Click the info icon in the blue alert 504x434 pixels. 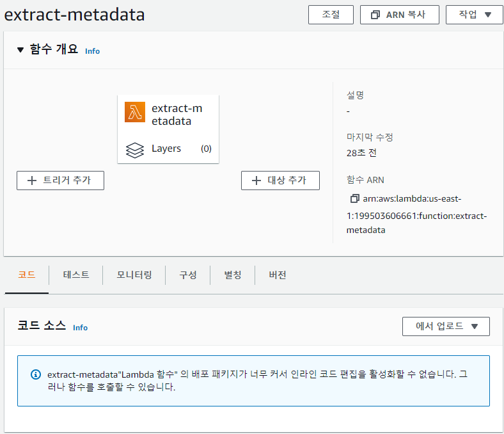[36, 374]
